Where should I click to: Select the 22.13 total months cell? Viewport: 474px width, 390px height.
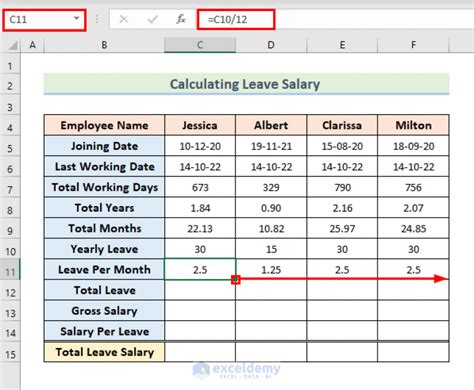point(200,229)
